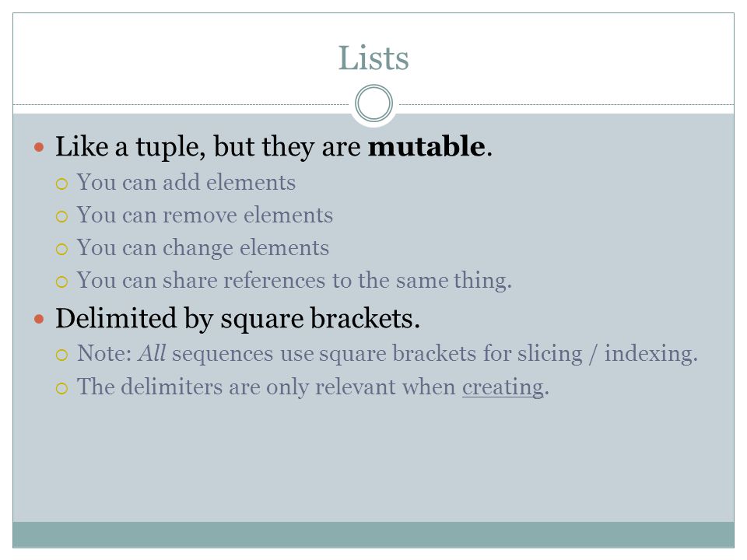Image resolution: width=747 pixels, height=560 pixels.
Task: Click the hollow bullet before 'You can remove elements'
Action: (x=62, y=217)
